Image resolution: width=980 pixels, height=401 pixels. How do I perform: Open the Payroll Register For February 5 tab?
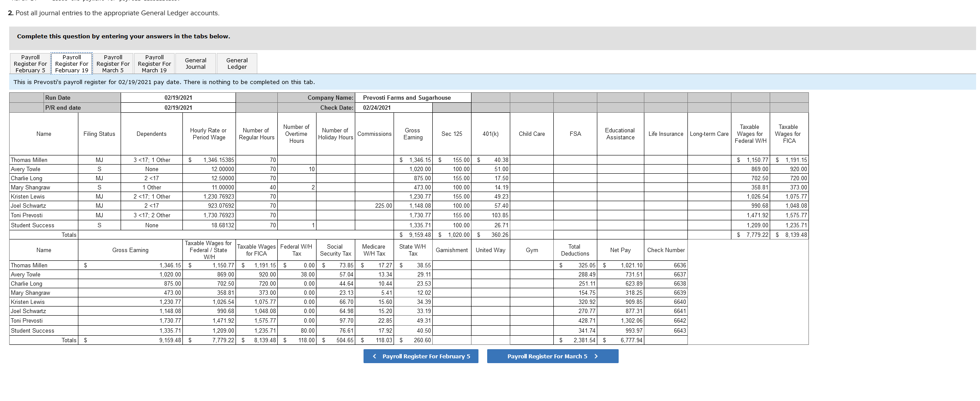[x=30, y=64]
